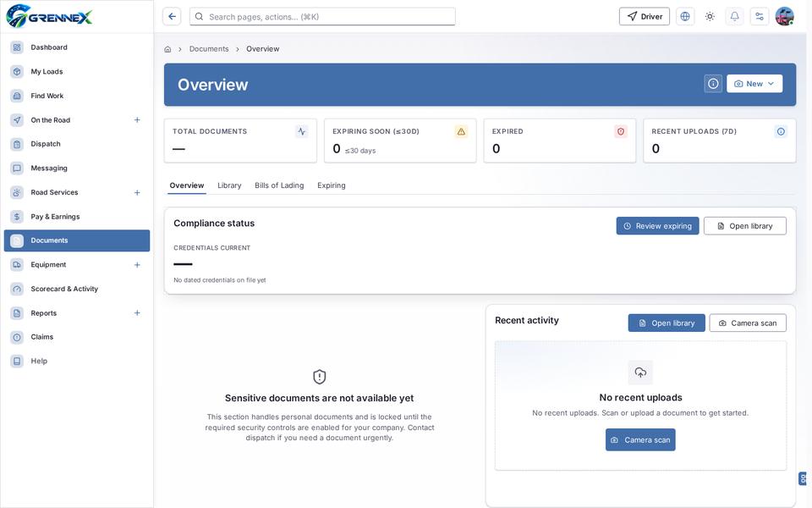
Task: Expand the Road Services submenu
Action: pyautogui.click(x=137, y=192)
